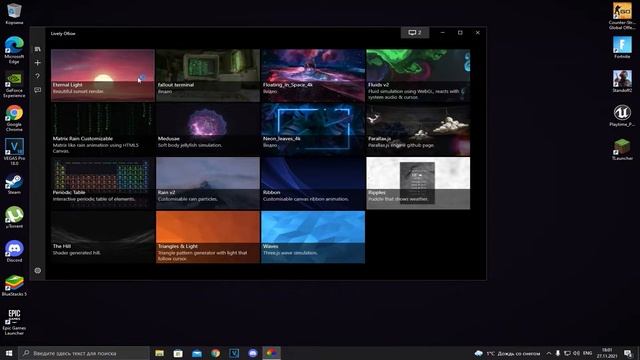Click the taskbar search box
This screenshot has height=360, width=640.
click(x=84, y=353)
